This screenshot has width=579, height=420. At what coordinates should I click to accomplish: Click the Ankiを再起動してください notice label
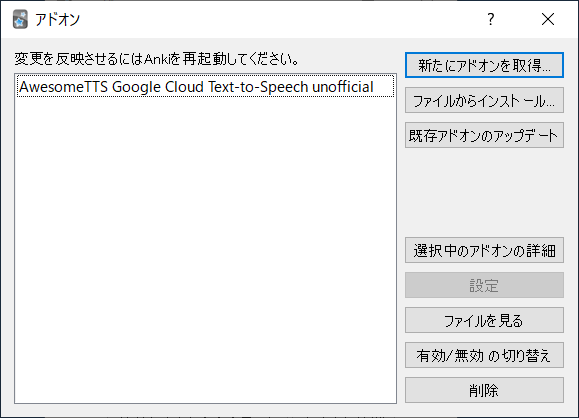click(157, 59)
